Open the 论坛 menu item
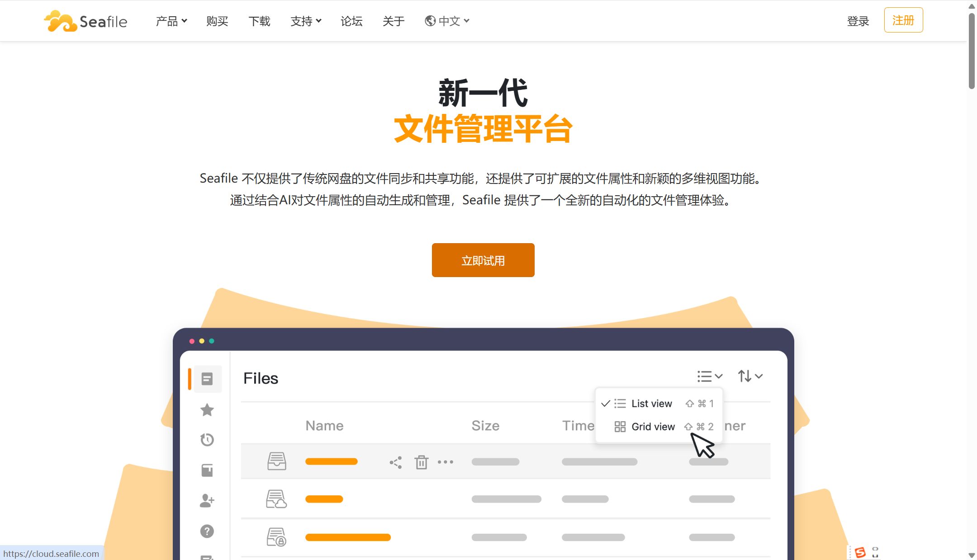The height and width of the screenshot is (560, 977). 351,21
